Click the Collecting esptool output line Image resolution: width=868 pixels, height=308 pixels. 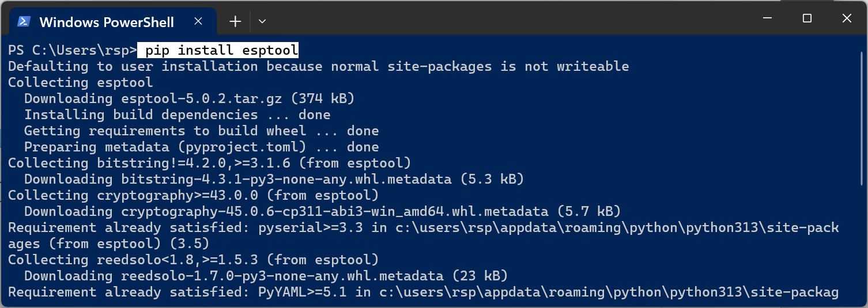pos(81,82)
